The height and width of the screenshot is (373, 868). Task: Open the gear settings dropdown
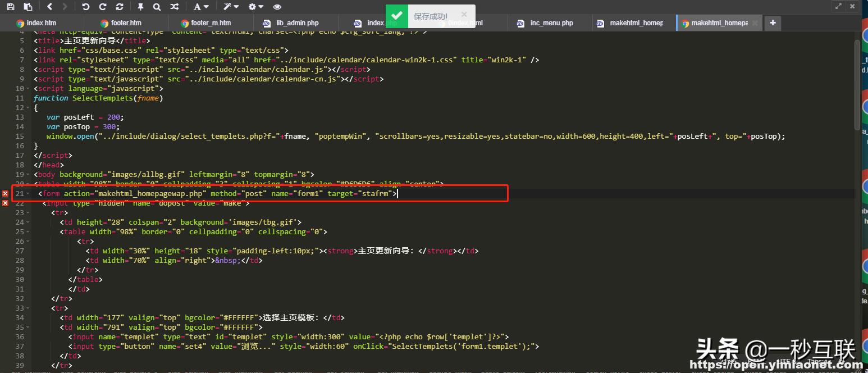(x=255, y=7)
